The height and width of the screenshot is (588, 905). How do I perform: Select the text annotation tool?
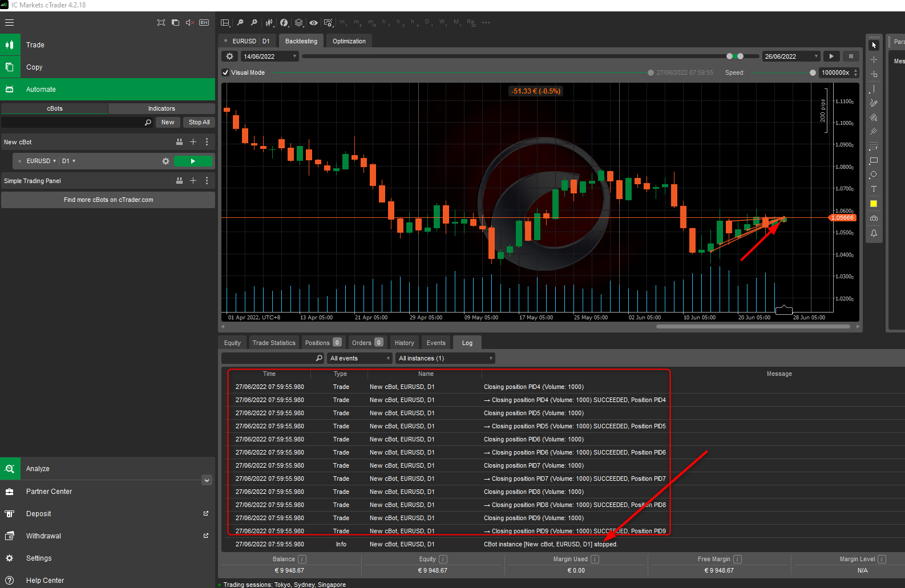pyautogui.click(x=874, y=189)
